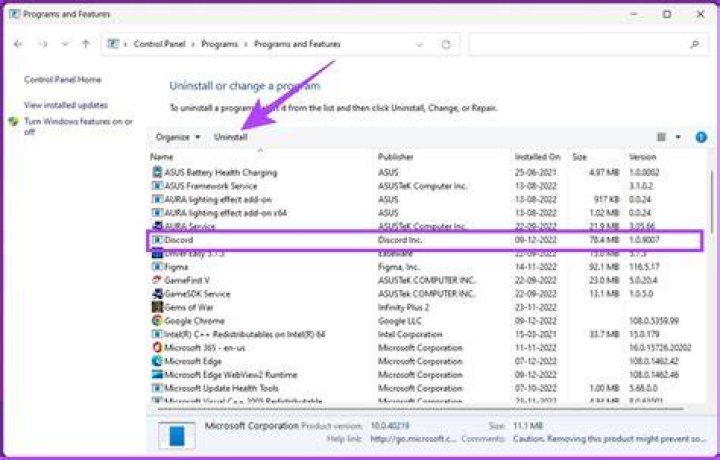Minimize the Programs and Features window
720x460 pixels.
click(634, 14)
